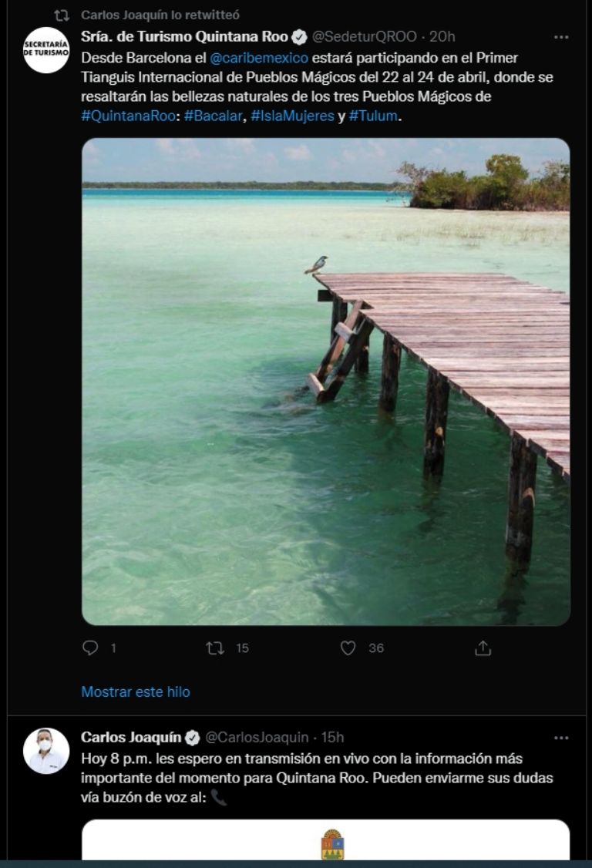
Task: Share the Bacalar dock tweet
Action: pos(483,648)
